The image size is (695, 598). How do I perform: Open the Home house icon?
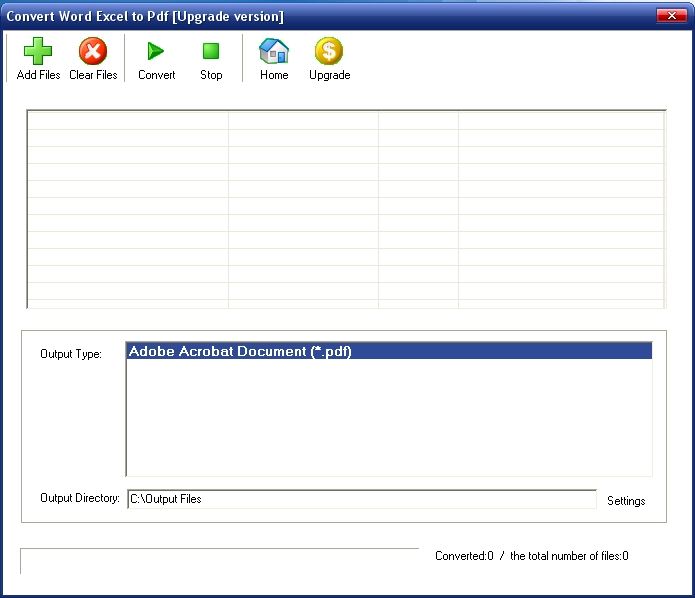click(x=273, y=51)
